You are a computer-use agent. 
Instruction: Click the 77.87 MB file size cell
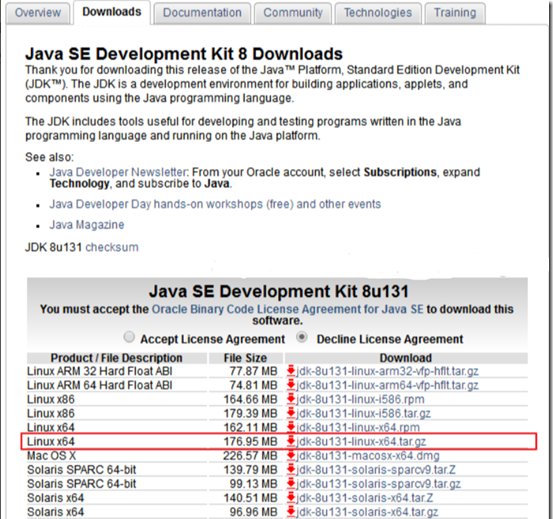click(x=254, y=371)
